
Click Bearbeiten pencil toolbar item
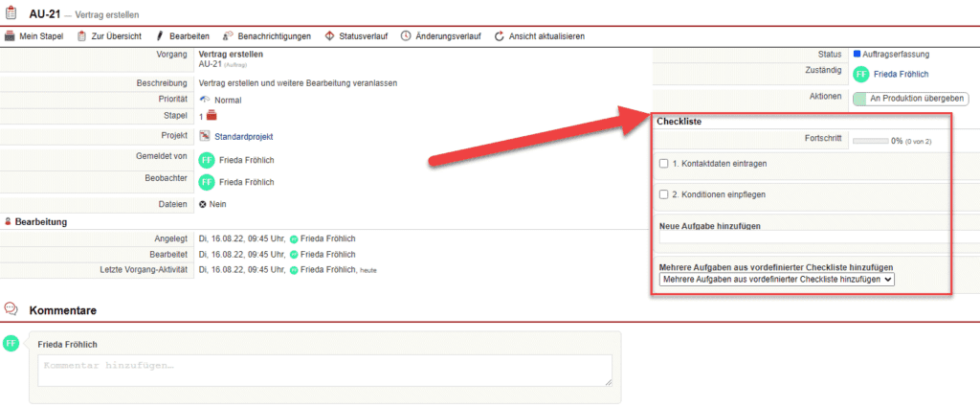[x=182, y=36]
